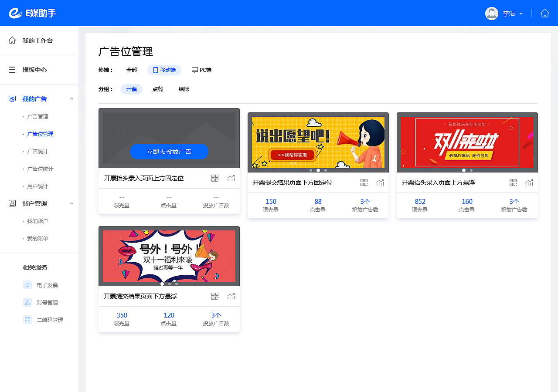
Task: Go to 广告管理 submenu item
Action: (37, 117)
